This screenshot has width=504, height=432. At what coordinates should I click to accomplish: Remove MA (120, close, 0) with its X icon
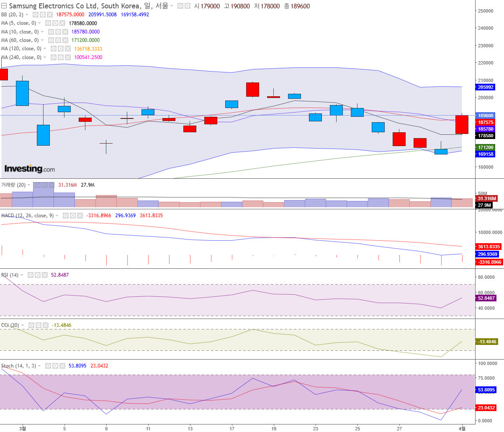(x=67, y=49)
